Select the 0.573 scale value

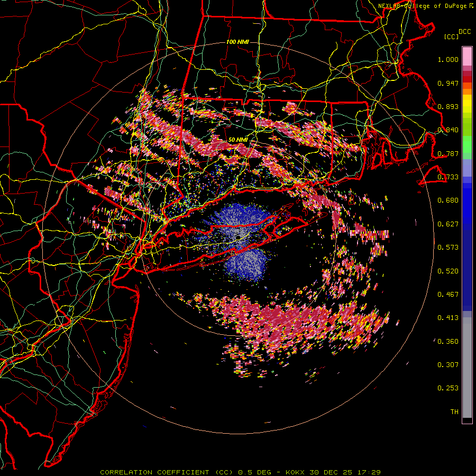[448, 248]
